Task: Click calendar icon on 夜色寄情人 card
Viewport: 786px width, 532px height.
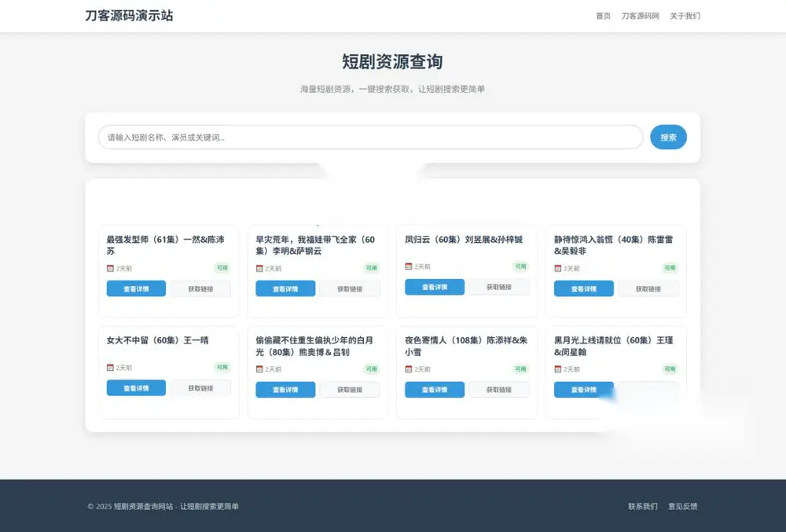Action: (x=409, y=369)
